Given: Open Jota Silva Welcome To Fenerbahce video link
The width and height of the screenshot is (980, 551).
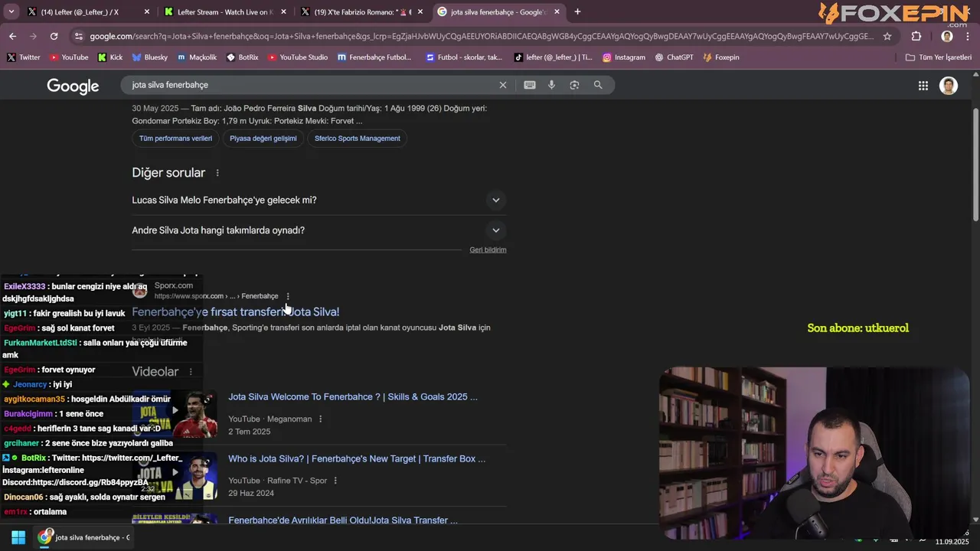Looking at the screenshot, I should 352,396.
